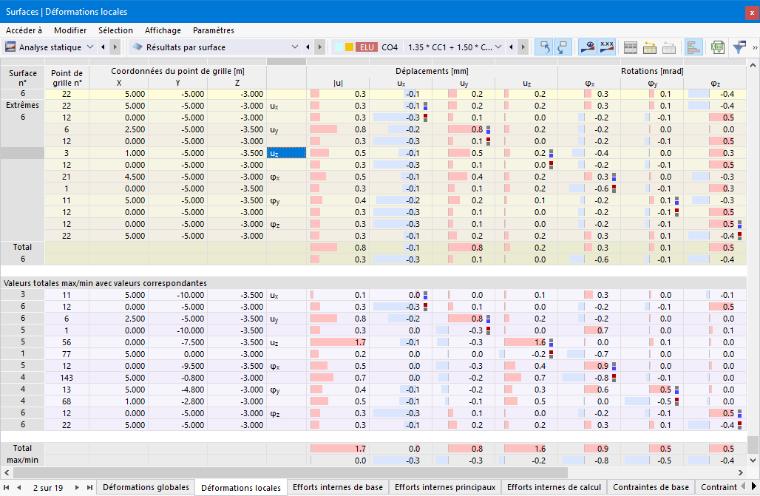The width and height of the screenshot is (760, 496).
Task: Go to previous analysis type arrow next to Analyse statique
Action: (103, 47)
